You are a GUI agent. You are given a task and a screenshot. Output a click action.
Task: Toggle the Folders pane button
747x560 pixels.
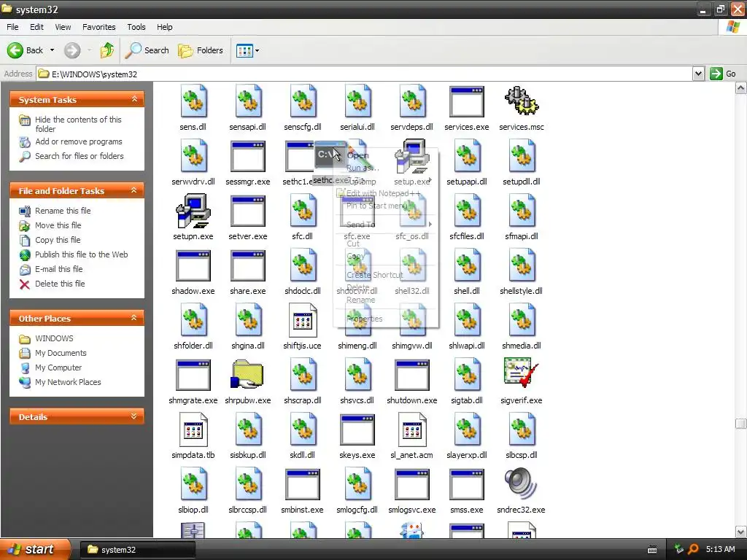(201, 50)
